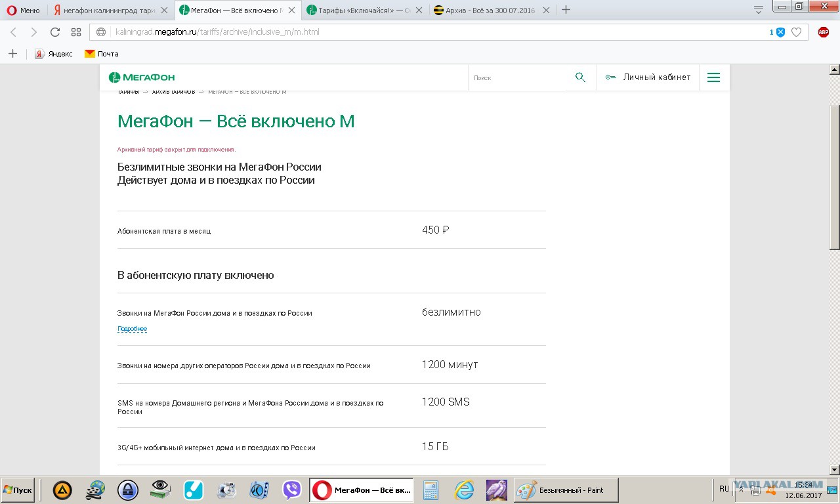Reload the MegaFon page
The image size is (840, 504).
pyautogui.click(x=55, y=32)
